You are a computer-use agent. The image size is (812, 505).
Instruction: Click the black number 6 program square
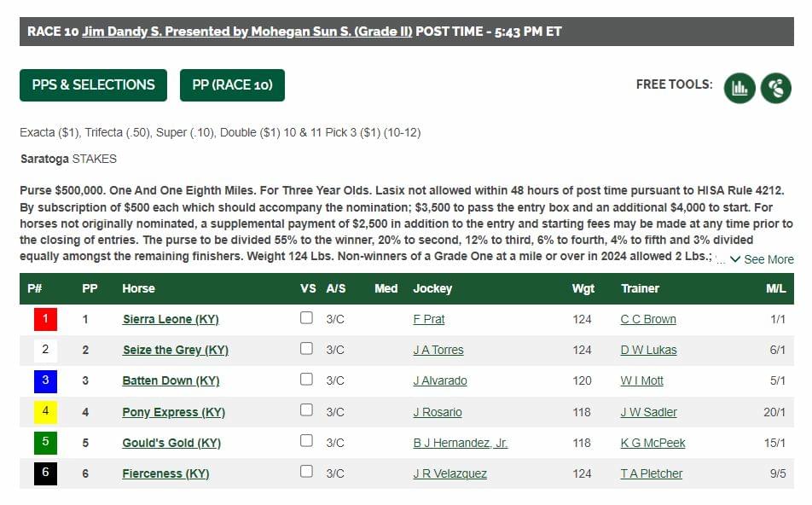(x=45, y=473)
